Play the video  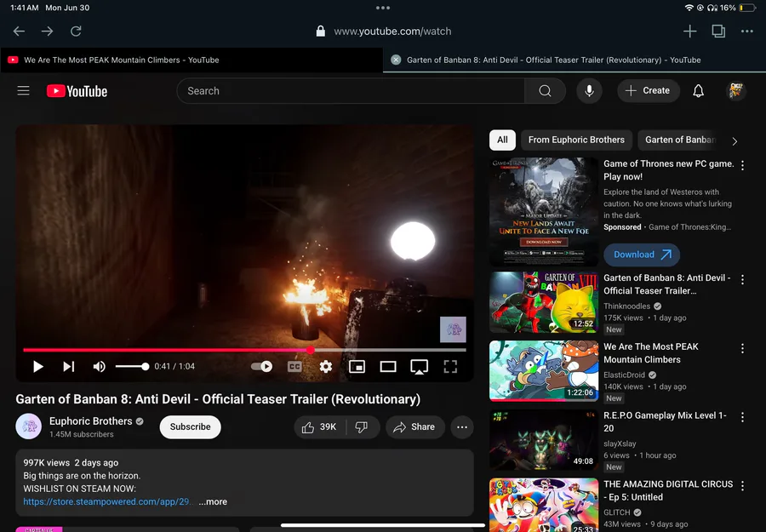[37, 366]
